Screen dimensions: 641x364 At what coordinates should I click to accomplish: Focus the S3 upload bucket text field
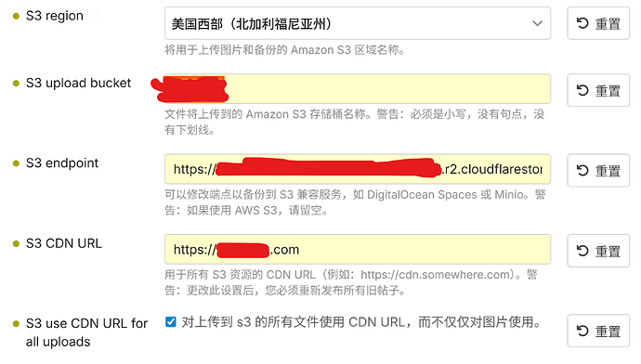click(358, 88)
